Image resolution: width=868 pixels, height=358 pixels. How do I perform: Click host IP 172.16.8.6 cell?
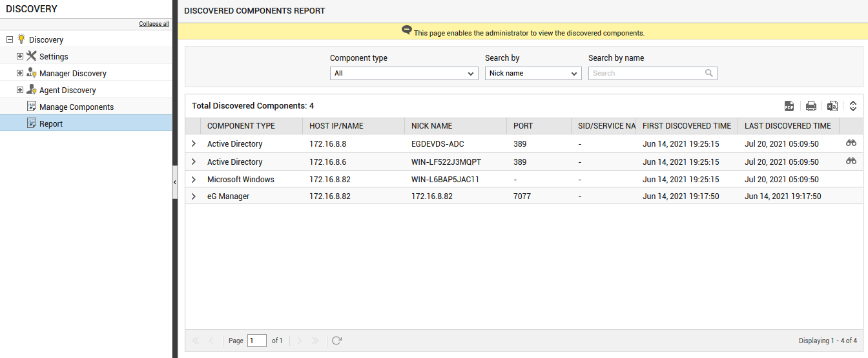(327, 162)
